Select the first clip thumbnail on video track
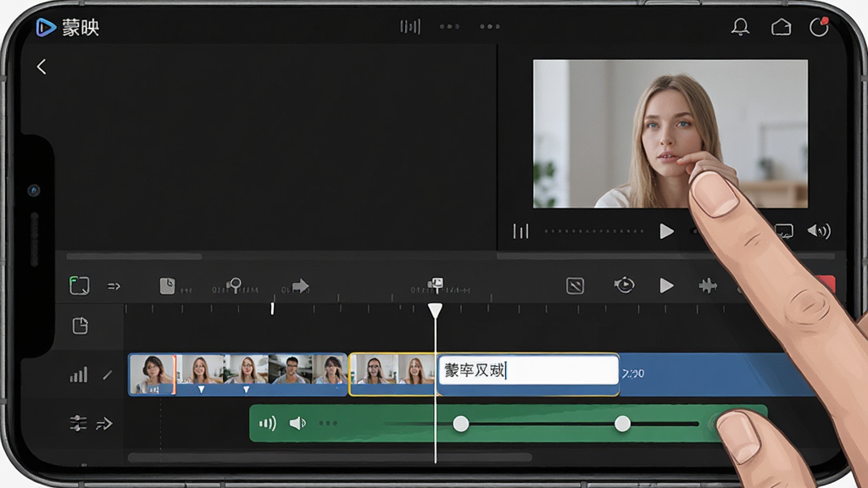 tap(152, 374)
